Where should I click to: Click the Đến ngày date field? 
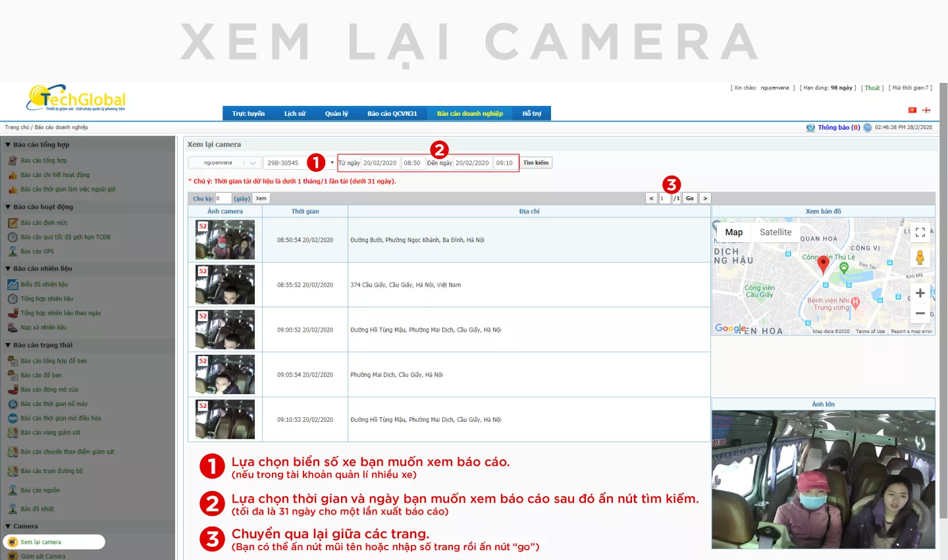[473, 163]
